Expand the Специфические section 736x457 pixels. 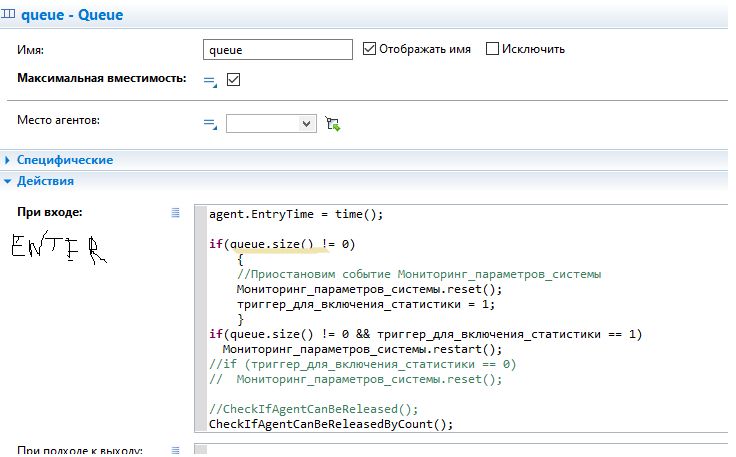click(7, 160)
